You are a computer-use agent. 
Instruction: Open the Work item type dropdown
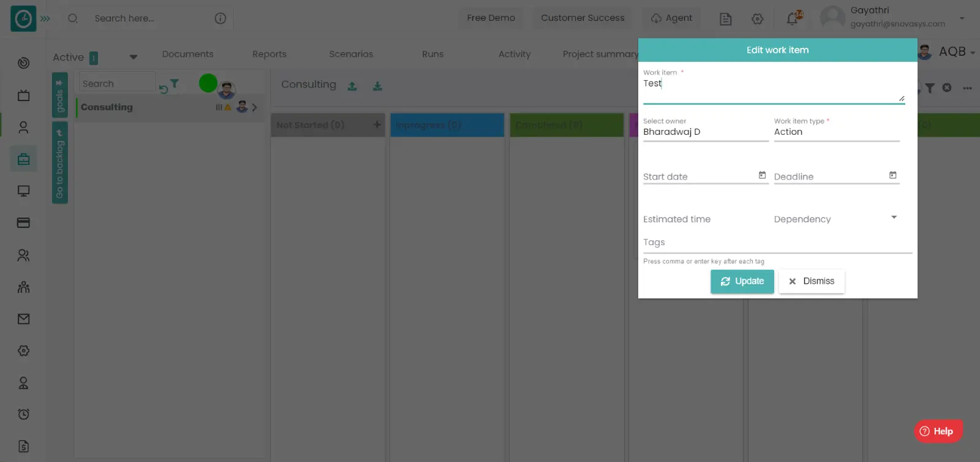tap(836, 132)
